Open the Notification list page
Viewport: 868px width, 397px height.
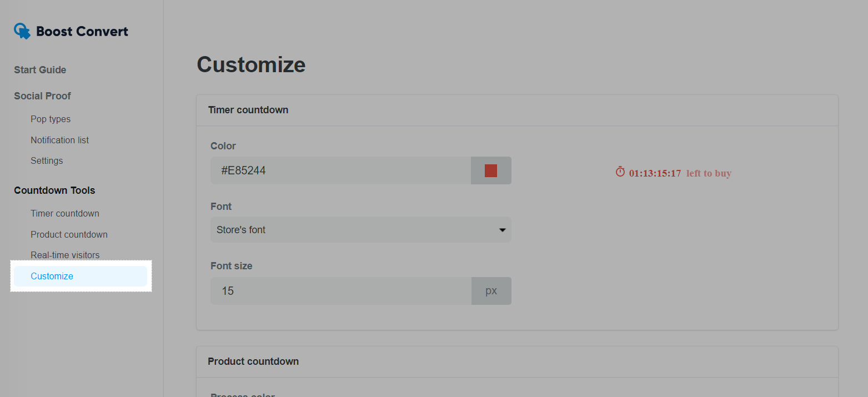(x=59, y=140)
